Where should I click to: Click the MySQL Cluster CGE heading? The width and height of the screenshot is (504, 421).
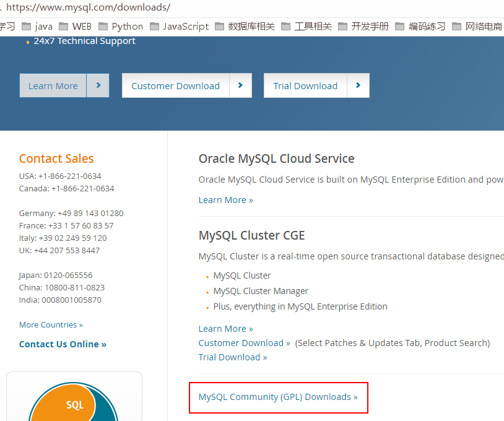[251, 235]
